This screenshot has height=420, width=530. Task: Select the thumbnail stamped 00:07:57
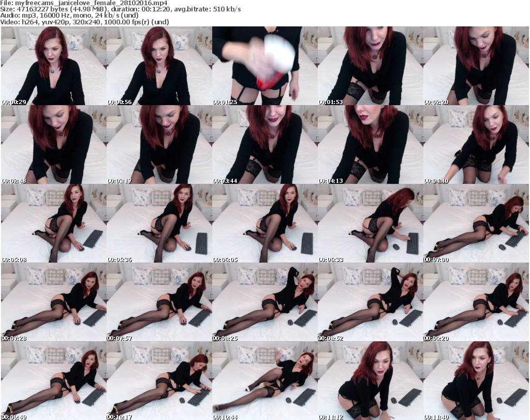(x=159, y=302)
